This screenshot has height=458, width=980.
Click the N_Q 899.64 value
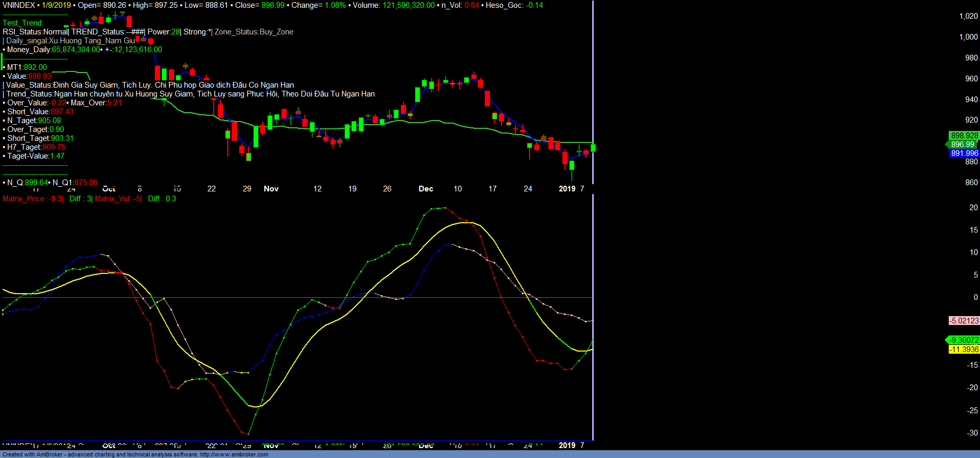pyautogui.click(x=36, y=183)
